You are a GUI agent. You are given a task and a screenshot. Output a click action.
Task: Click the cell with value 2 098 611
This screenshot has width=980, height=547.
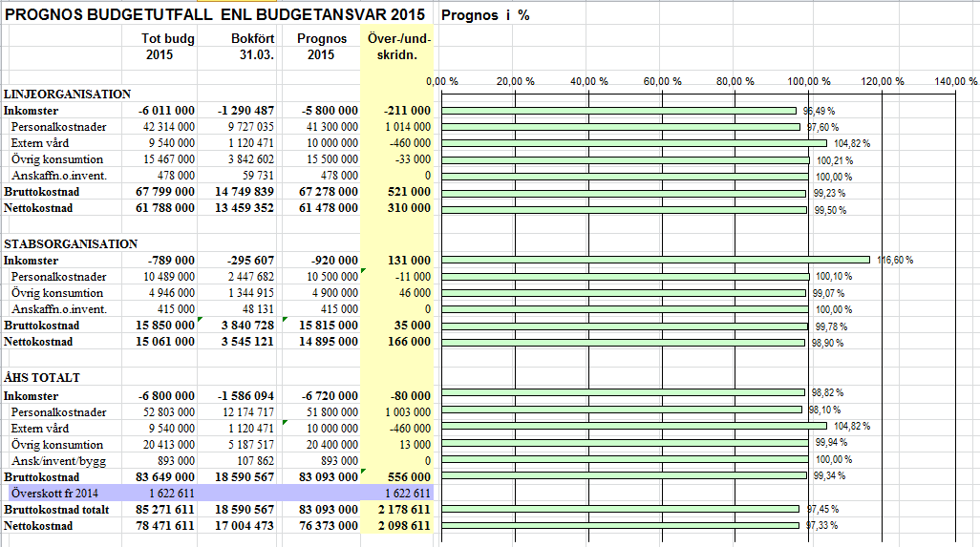click(x=404, y=526)
